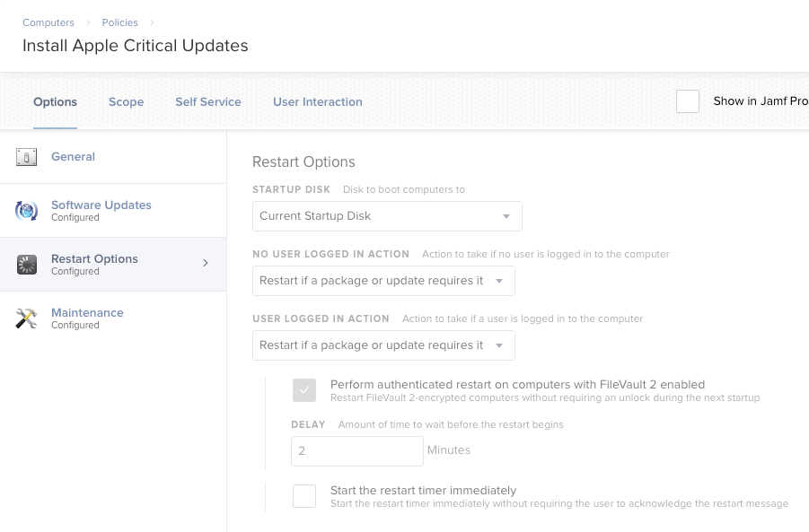This screenshot has width=809, height=532.
Task: Select the Software Updates globe icon
Action: coord(26,211)
